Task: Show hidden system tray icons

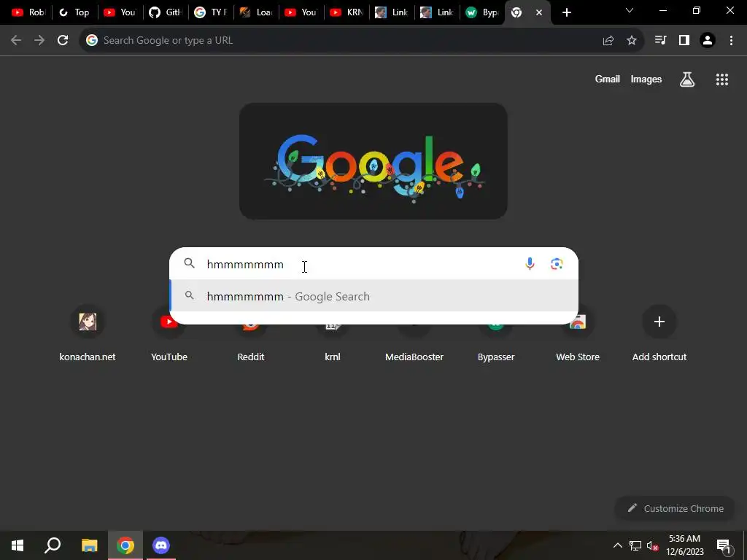Action: tap(617, 545)
